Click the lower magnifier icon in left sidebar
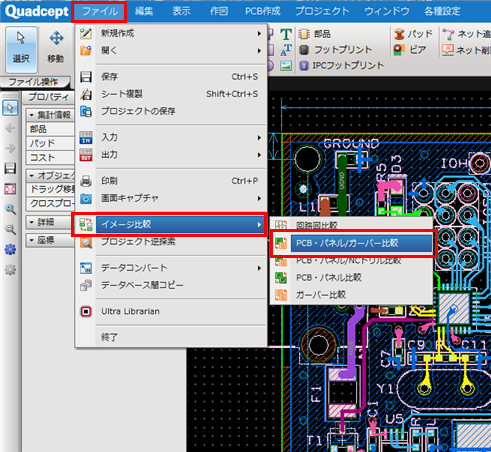491x452 pixels. coord(10,229)
